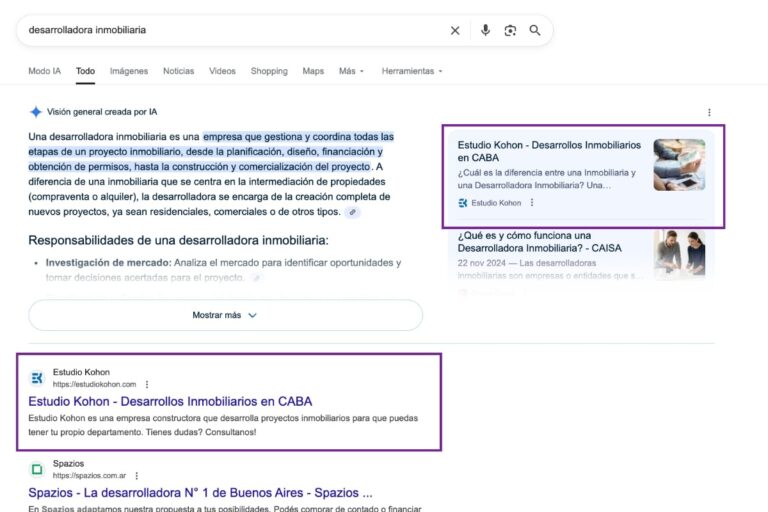This screenshot has height=512, width=768.
Task: Expand AI overview with Mostrar más
Action: [225, 315]
